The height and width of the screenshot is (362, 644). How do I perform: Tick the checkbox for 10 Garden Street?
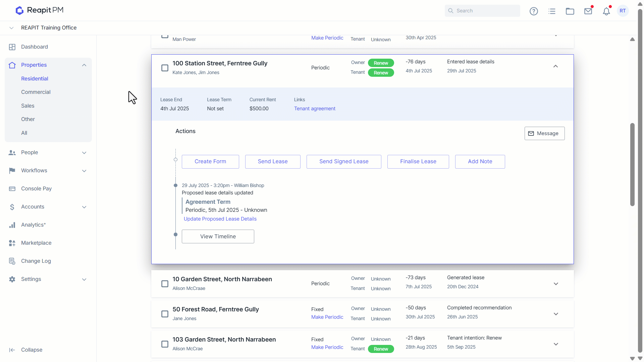coord(165,284)
